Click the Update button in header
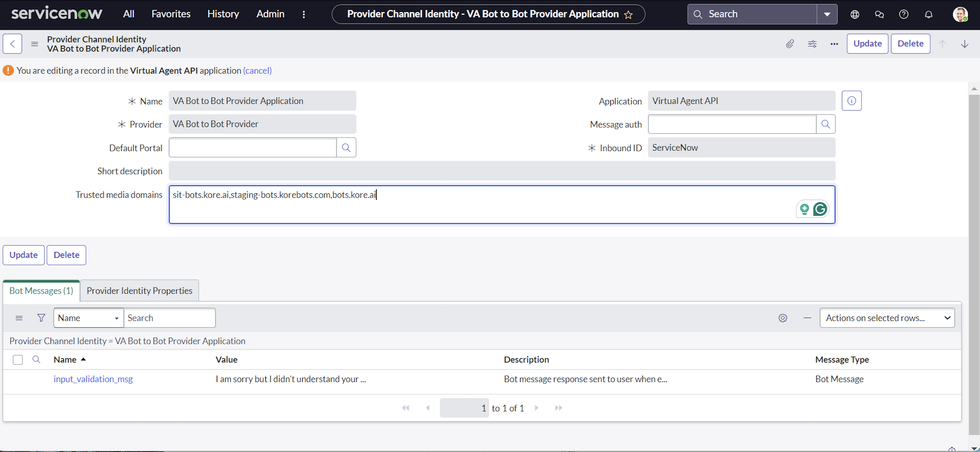 pos(867,44)
